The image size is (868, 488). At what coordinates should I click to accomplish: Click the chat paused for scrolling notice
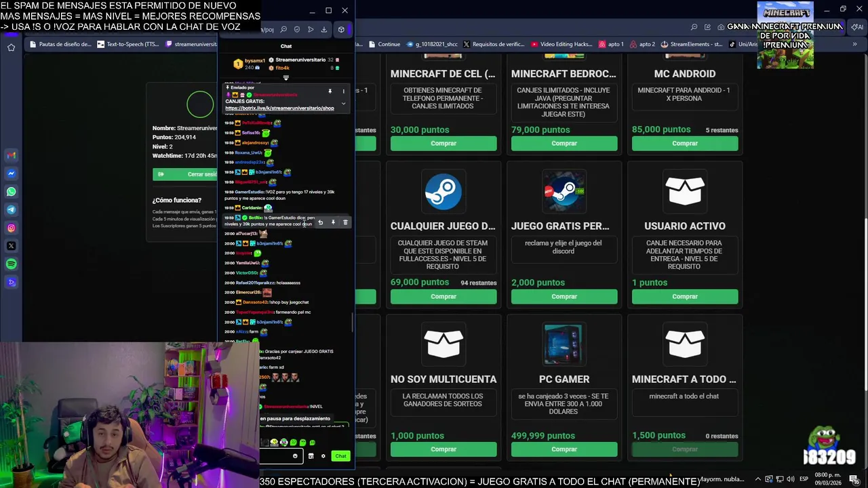(295, 419)
